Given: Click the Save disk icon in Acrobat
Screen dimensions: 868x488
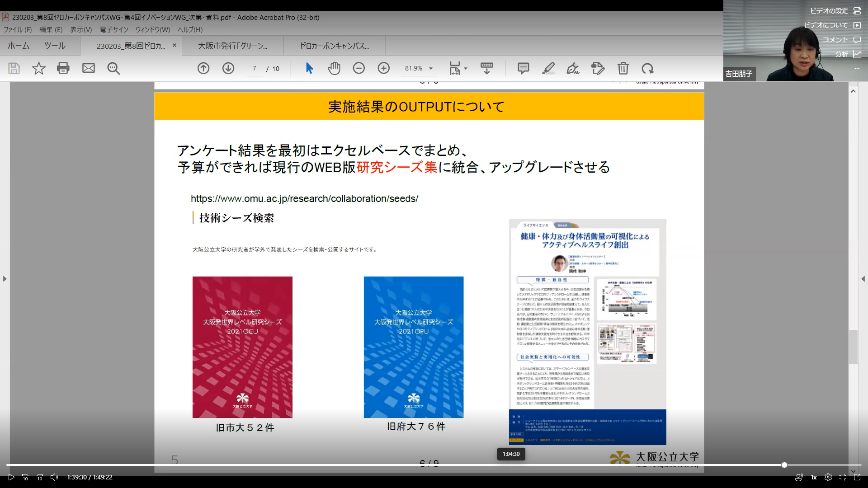Looking at the screenshot, I should click(14, 68).
